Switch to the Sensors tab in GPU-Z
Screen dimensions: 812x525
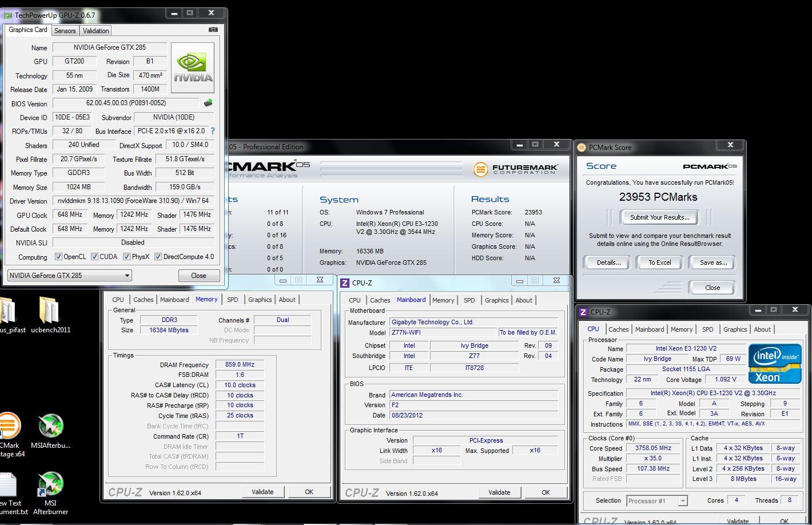tap(65, 31)
